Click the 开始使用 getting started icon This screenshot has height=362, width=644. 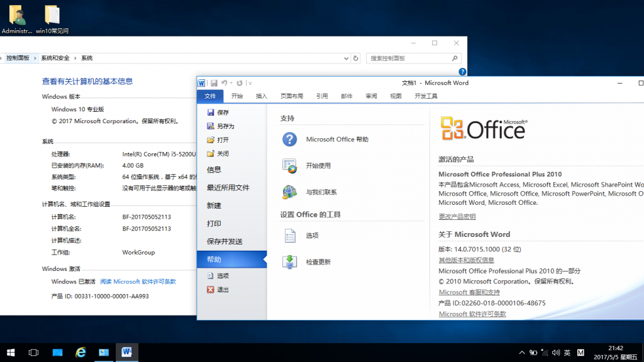[x=289, y=166]
